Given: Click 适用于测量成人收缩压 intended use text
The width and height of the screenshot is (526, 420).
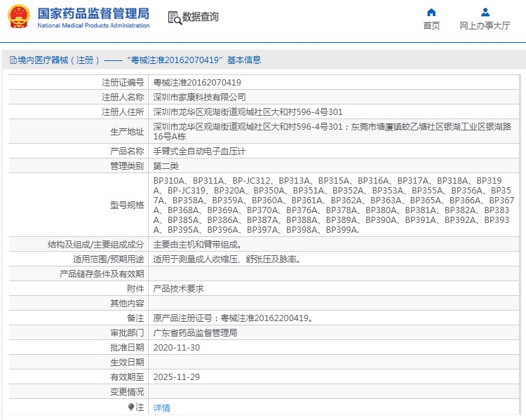Looking at the screenshot, I should click(227, 259).
